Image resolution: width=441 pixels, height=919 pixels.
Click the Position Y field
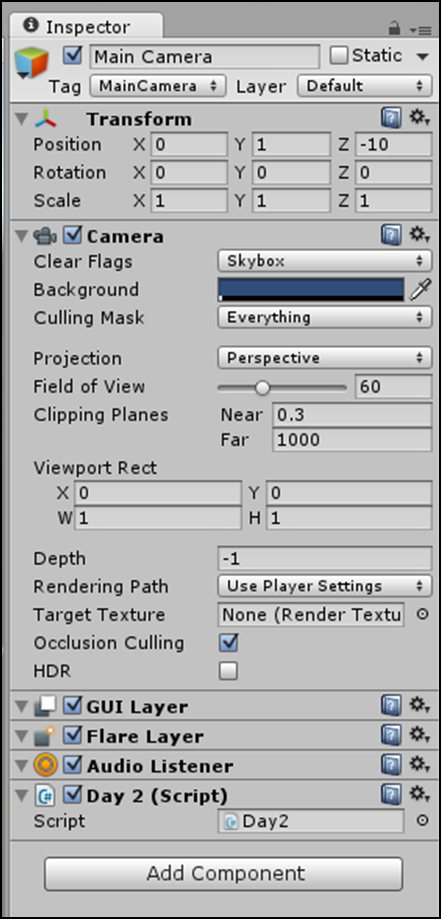click(291, 144)
